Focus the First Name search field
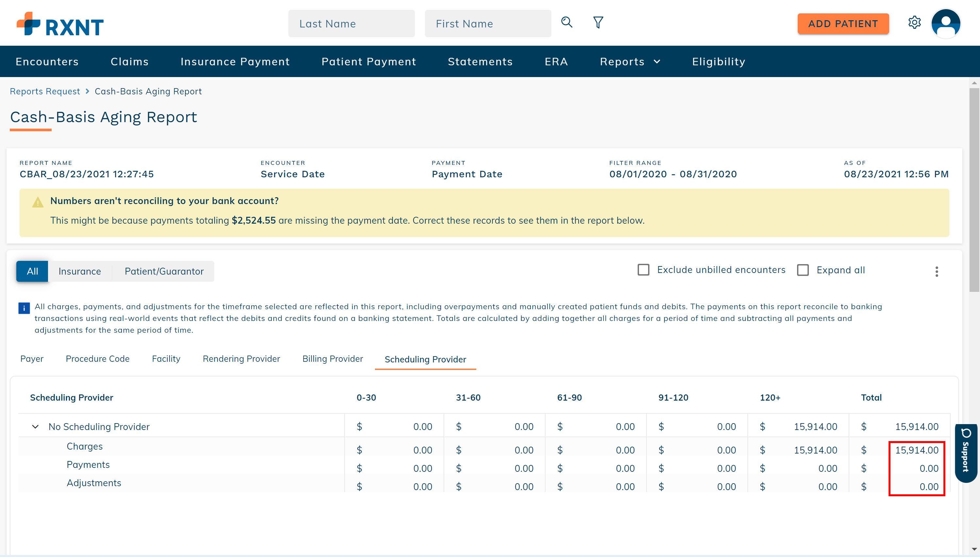This screenshot has width=980, height=557. (488, 24)
